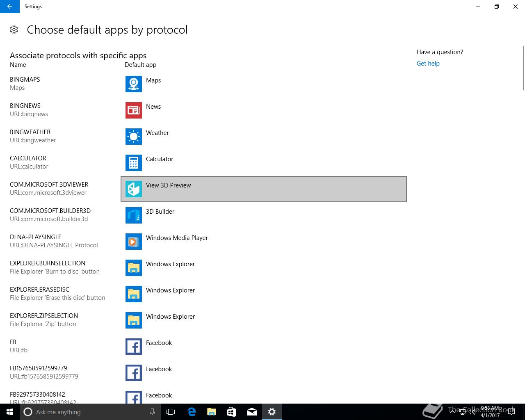Click the vertical scrollbar thumb

(523, 68)
